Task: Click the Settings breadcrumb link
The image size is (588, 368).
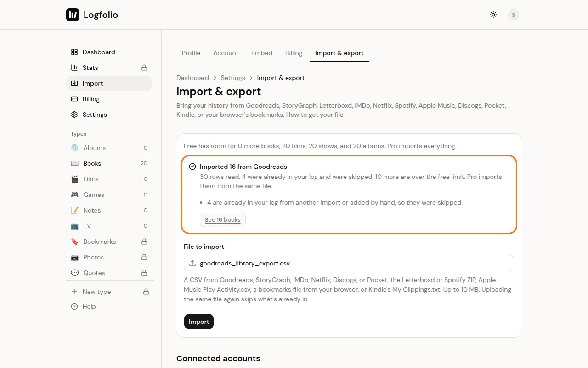Action: click(233, 78)
